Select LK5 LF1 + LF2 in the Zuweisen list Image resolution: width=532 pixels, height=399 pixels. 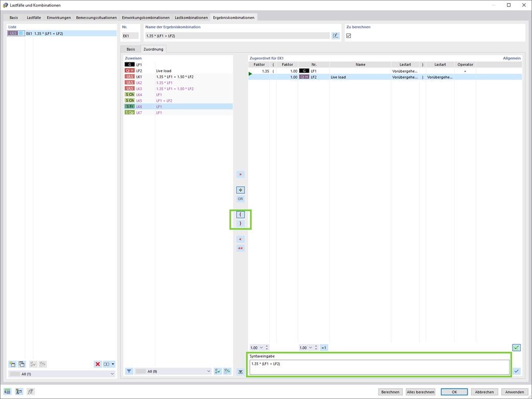coord(178,101)
